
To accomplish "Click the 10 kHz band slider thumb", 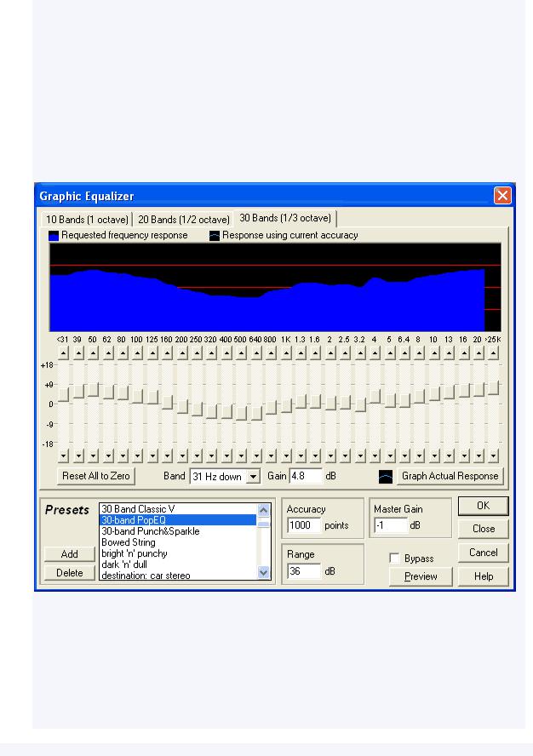I will 434,393.
